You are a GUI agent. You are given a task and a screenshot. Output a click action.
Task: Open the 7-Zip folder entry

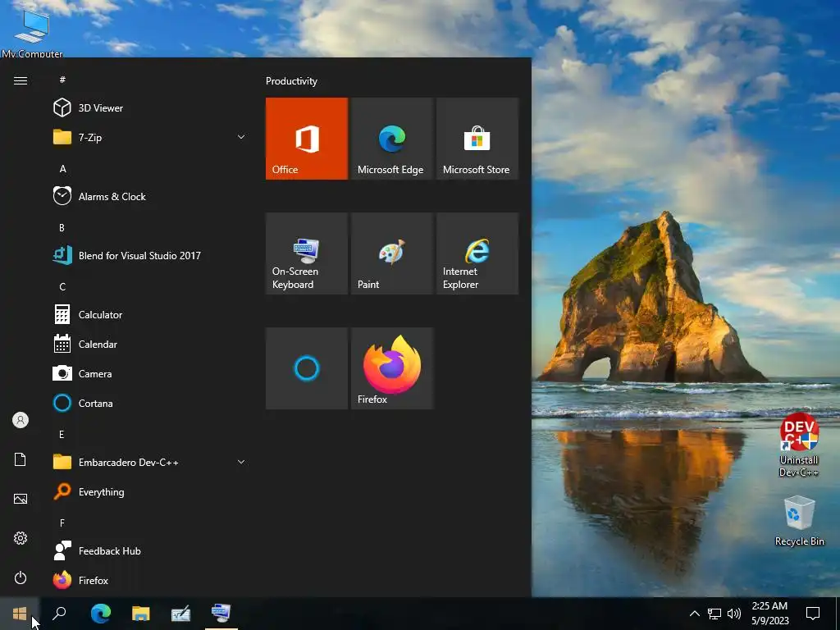click(x=150, y=137)
